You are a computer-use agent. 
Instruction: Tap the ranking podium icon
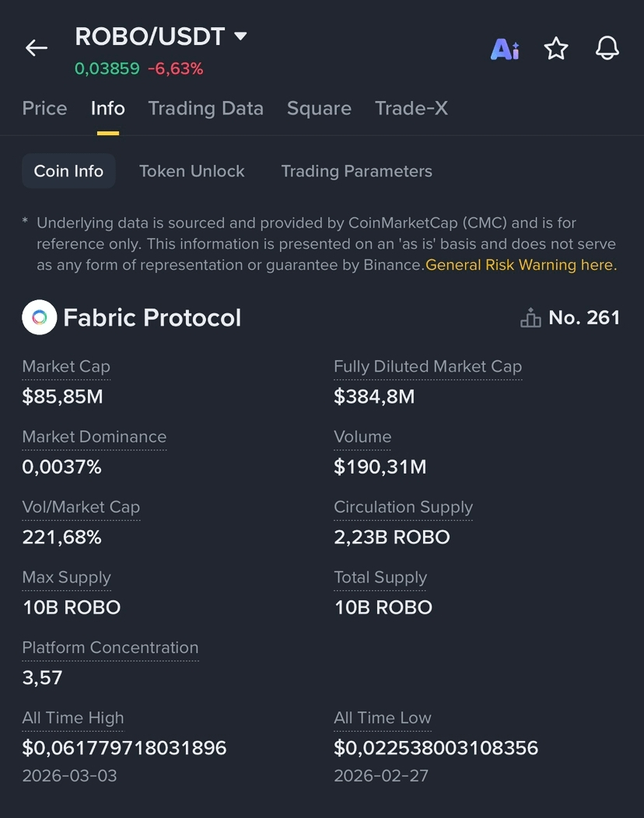click(x=530, y=318)
